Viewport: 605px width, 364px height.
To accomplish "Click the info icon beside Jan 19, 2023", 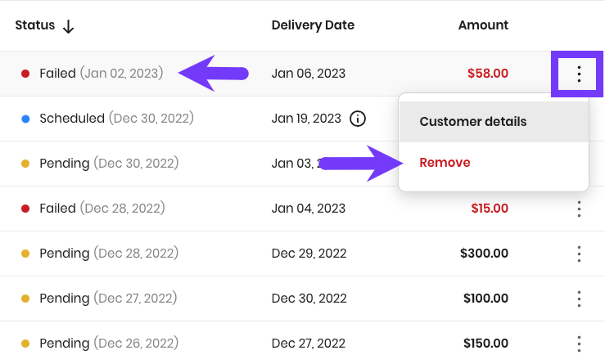I will [x=357, y=119].
